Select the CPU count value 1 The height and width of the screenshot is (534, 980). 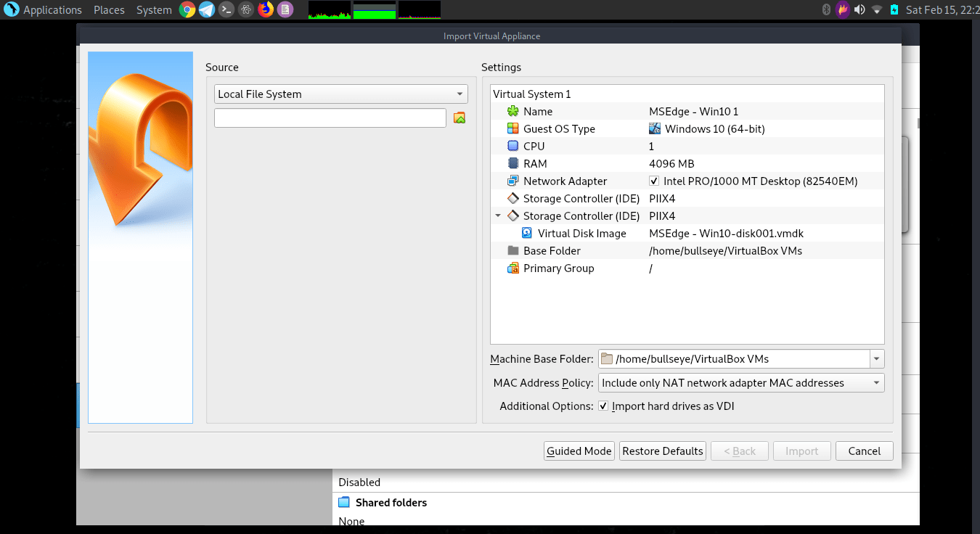[x=651, y=146]
